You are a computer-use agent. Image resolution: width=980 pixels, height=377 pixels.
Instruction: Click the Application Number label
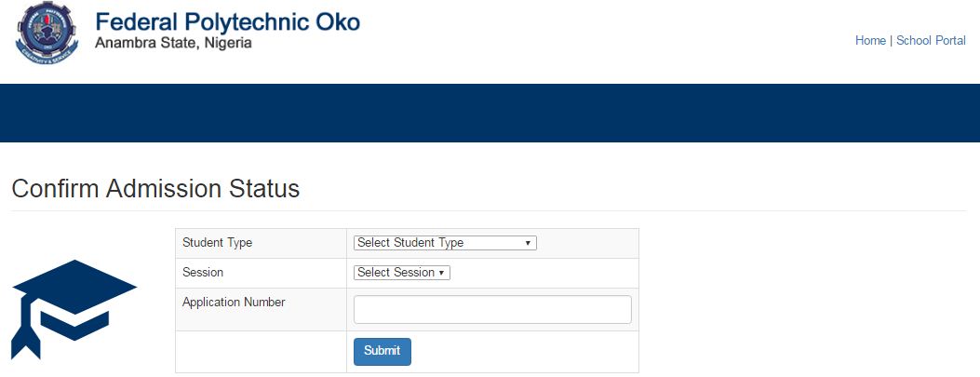(x=234, y=302)
